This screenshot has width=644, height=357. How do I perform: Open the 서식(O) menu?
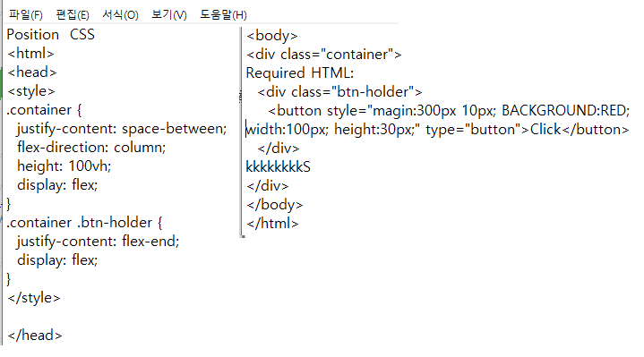(120, 15)
